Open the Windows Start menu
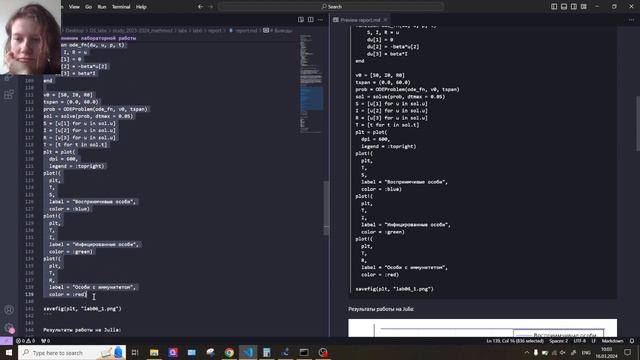The width and height of the screenshot is (640, 360). [9, 352]
